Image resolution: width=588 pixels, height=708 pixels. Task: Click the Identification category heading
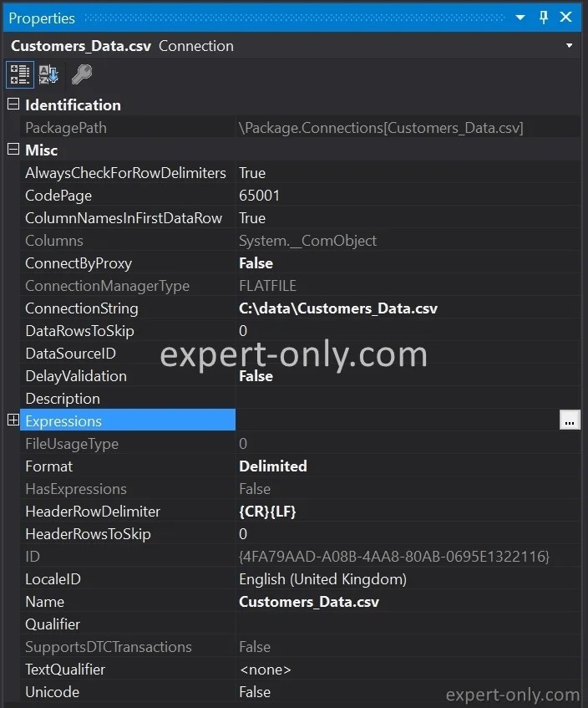coord(73,105)
